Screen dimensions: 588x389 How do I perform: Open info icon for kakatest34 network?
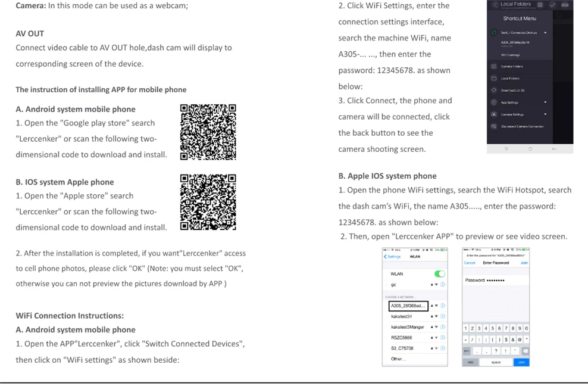[443, 316]
